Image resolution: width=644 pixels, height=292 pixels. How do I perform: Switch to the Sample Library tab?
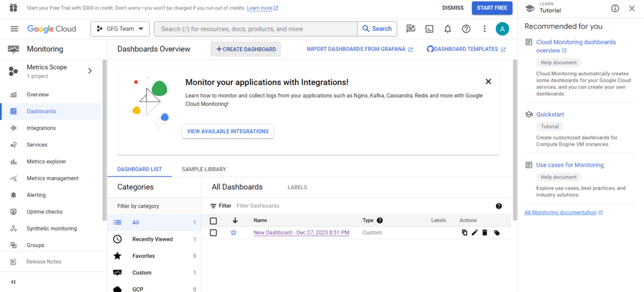[204, 169]
